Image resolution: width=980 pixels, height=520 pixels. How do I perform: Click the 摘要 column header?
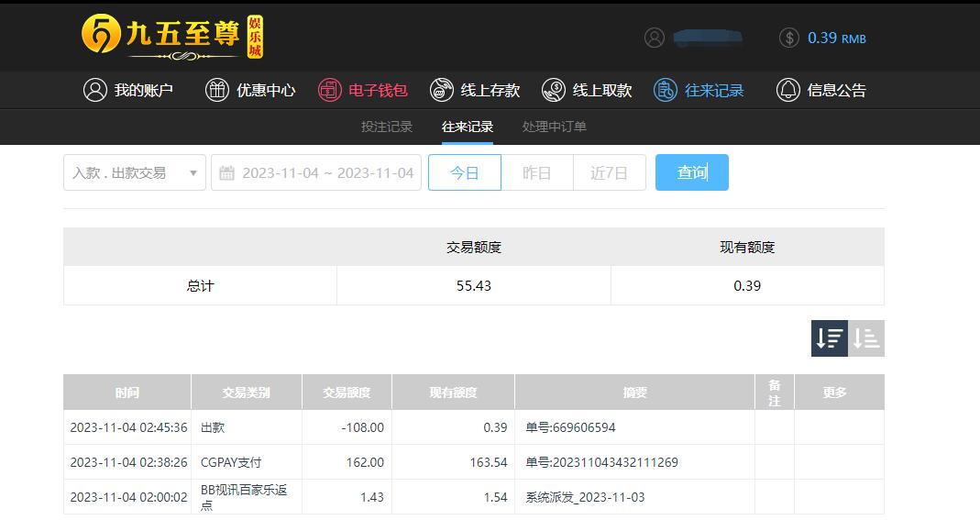click(635, 393)
